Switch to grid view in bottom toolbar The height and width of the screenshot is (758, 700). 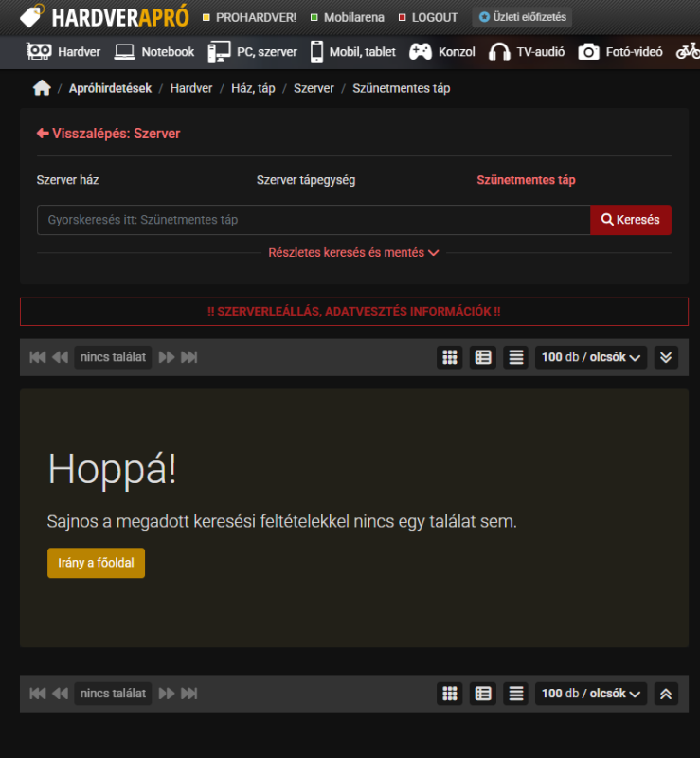pos(450,694)
